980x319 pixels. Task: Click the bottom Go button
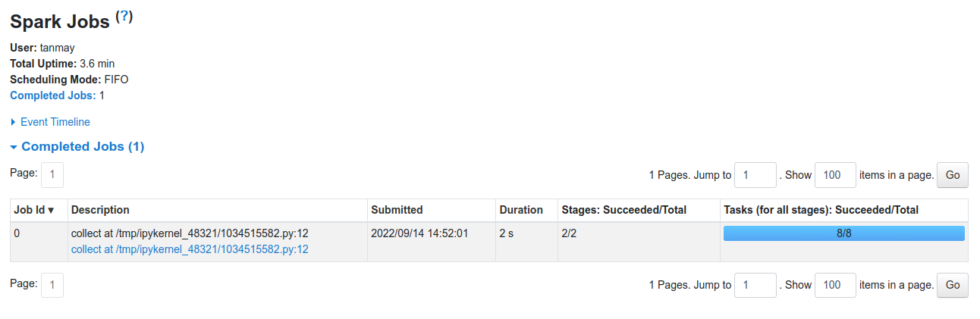953,286
